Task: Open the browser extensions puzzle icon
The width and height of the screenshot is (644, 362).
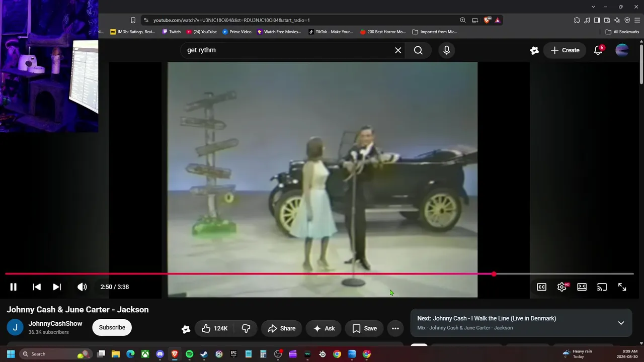Action: point(577,20)
